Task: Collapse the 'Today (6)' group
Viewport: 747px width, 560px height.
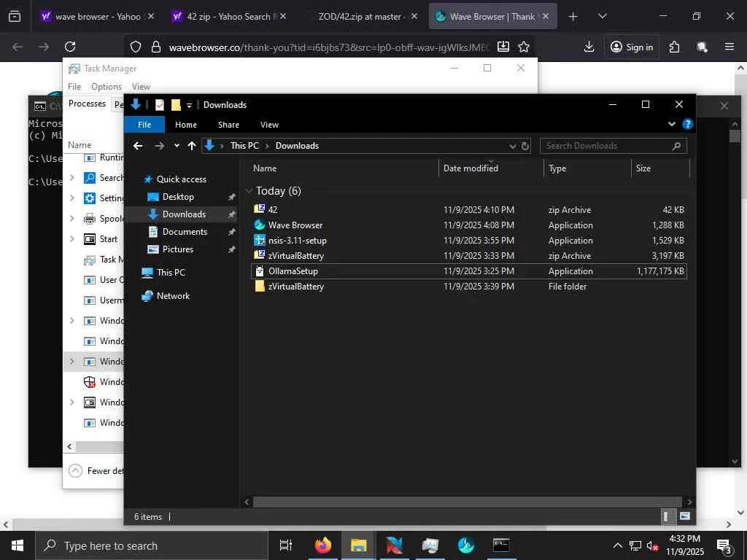Action: tap(249, 191)
